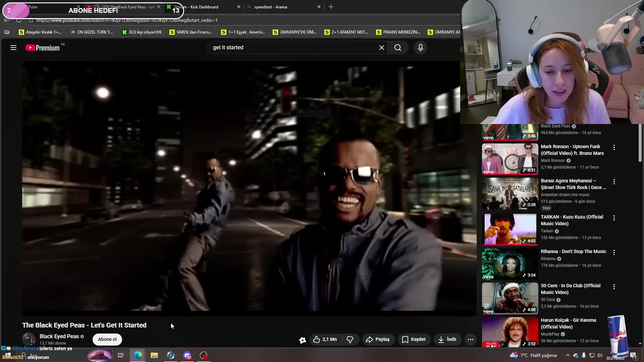Viewport: 644px width, 362px height.
Task: Open the notification center icon
Action: (633, 355)
